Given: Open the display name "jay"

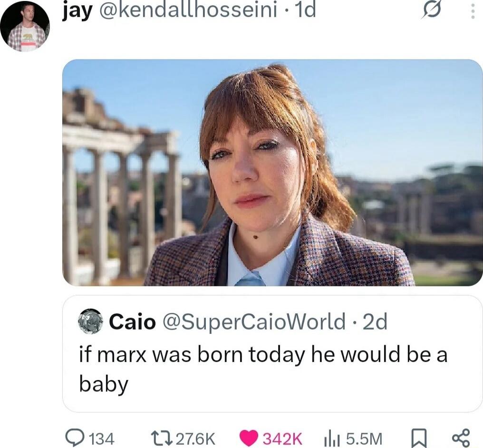Looking at the screenshot, I should pyautogui.click(x=77, y=10).
